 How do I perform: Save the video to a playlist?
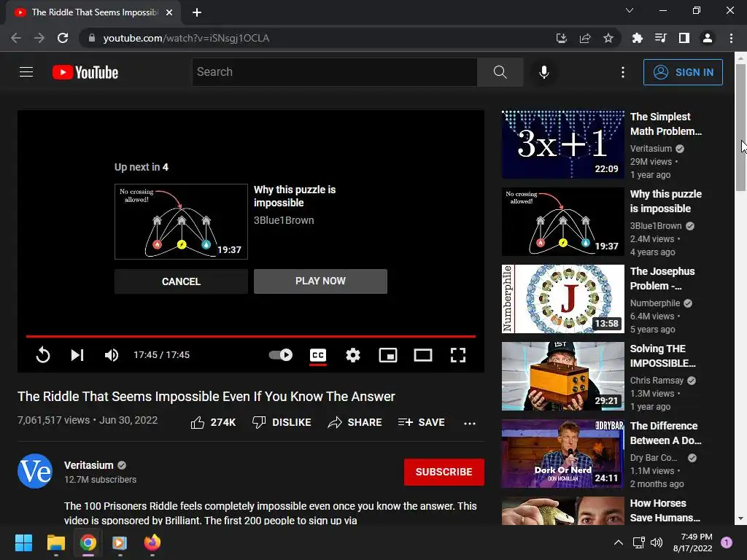[x=421, y=422]
